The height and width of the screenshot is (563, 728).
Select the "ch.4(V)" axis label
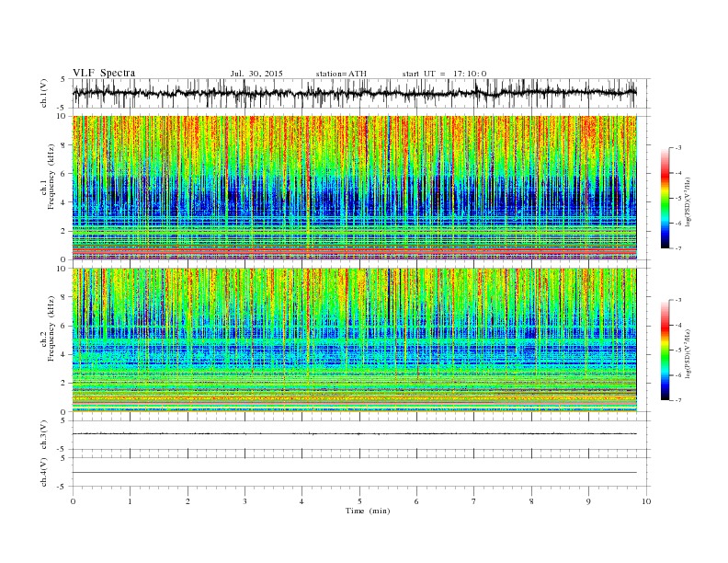click(x=44, y=472)
